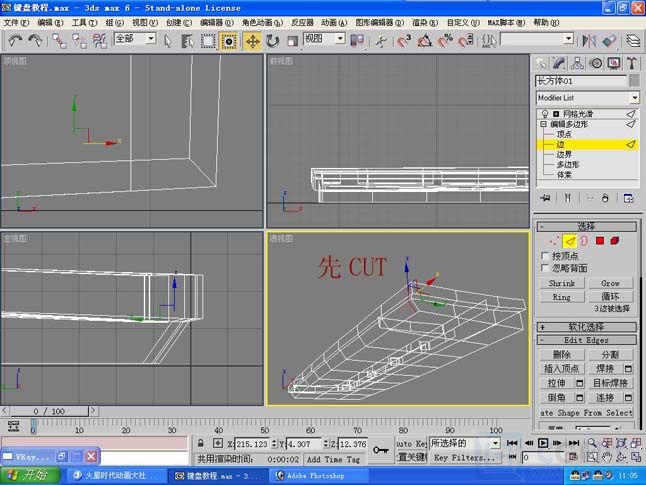Select the 多边形 sub-object level in stack
The width and height of the screenshot is (646, 485).
(x=568, y=164)
